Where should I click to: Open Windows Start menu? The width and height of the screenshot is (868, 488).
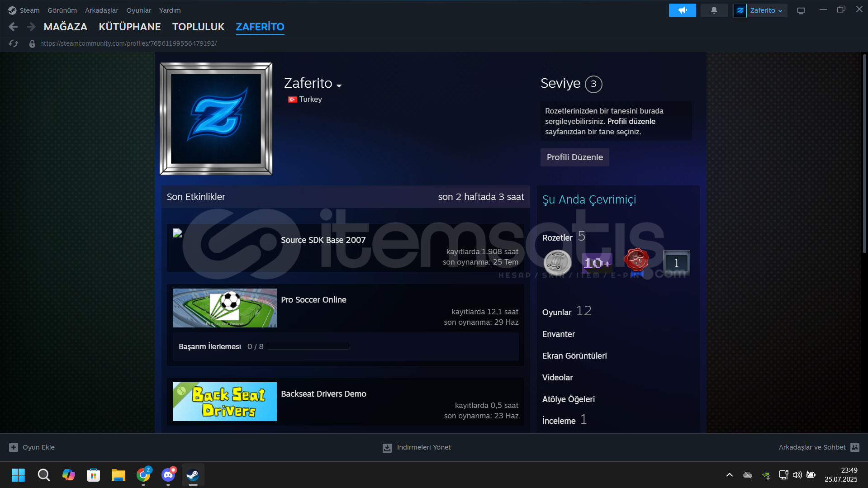[x=19, y=475]
